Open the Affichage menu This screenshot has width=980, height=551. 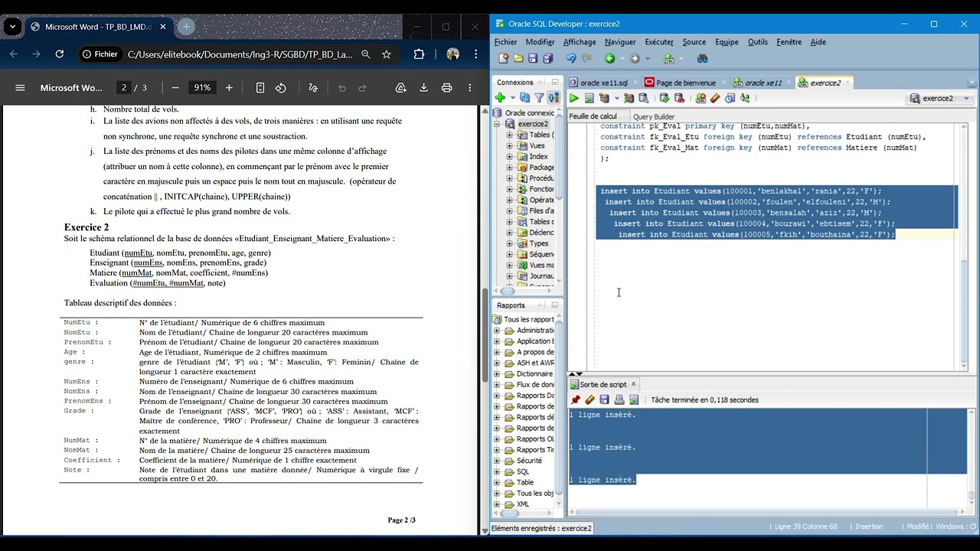click(x=580, y=42)
